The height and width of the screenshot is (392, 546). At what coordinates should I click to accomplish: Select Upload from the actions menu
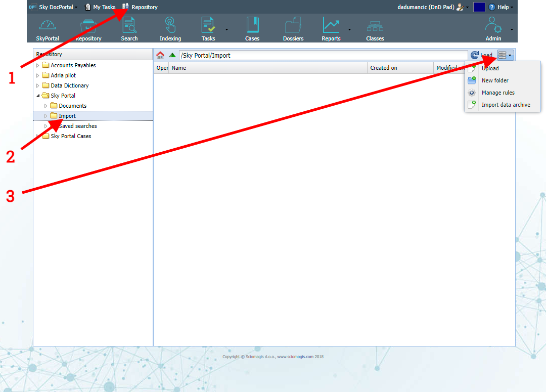503,68
